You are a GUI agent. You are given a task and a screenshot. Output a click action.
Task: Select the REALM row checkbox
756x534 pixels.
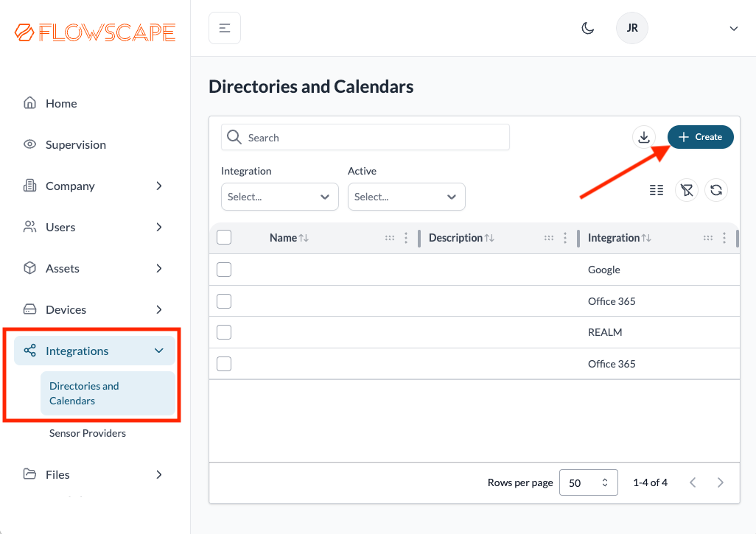[224, 332]
